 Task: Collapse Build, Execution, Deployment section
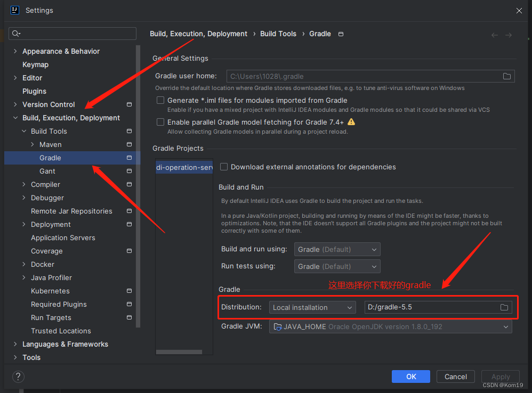coord(15,118)
